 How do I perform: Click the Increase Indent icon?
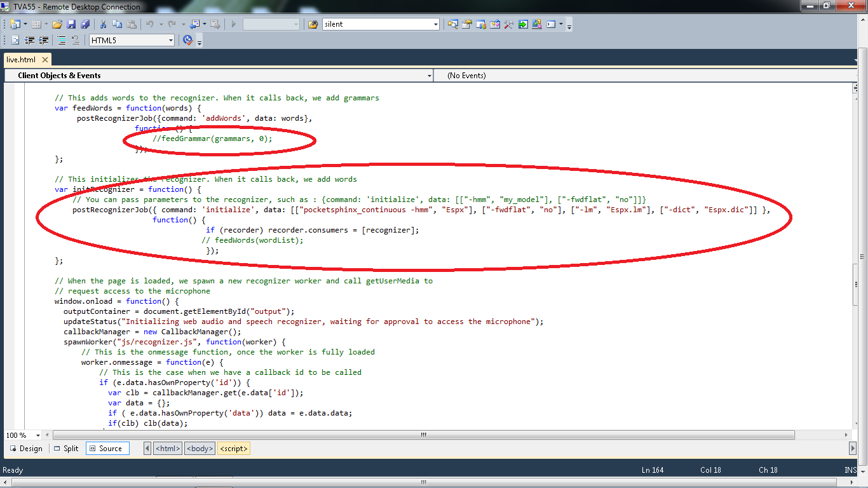(43, 40)
